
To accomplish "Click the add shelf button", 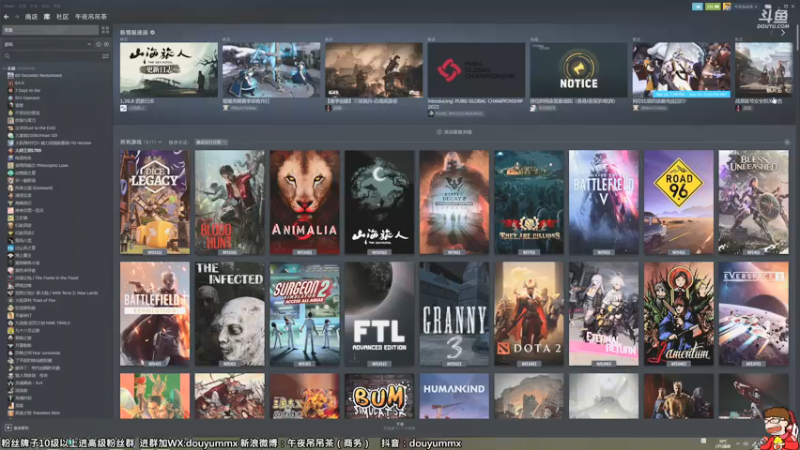I will (454, 132).
